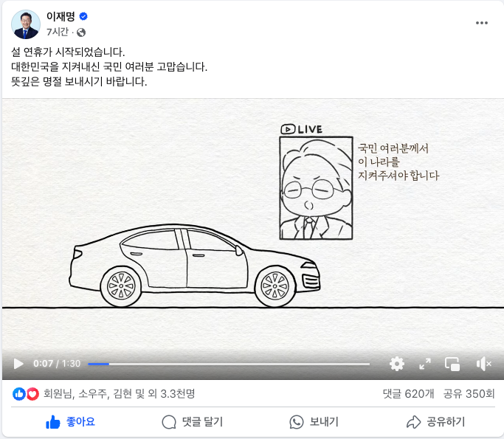Viewport: 504px width, 439px height.
Task: Seek using the video progress bar
Action: tap(229, 364)
